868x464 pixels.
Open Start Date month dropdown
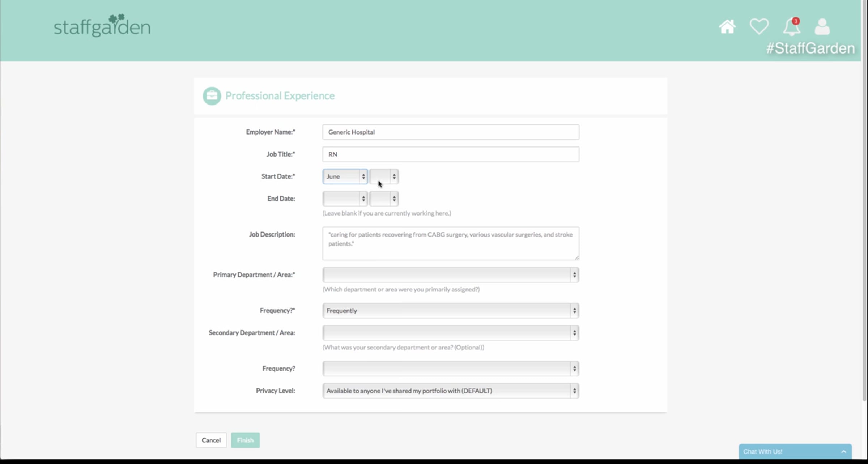[x=345, y=176]
